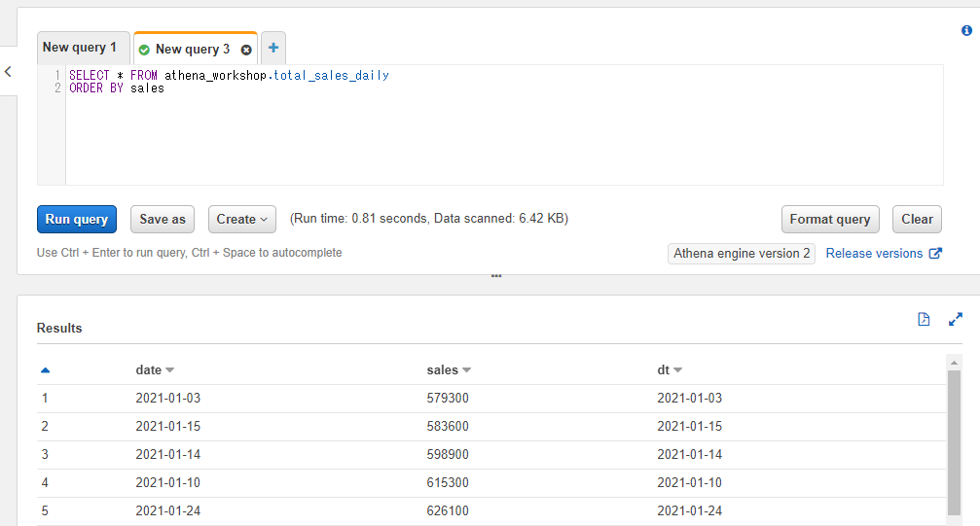Image resolution: width=980 pixels, height=526 pixels.
Task: Clear the query editor
Action: point(917,220)
